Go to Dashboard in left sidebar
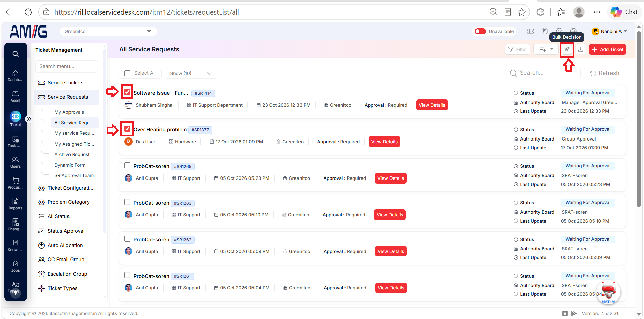644x319 pixels. tap(15, 76)
